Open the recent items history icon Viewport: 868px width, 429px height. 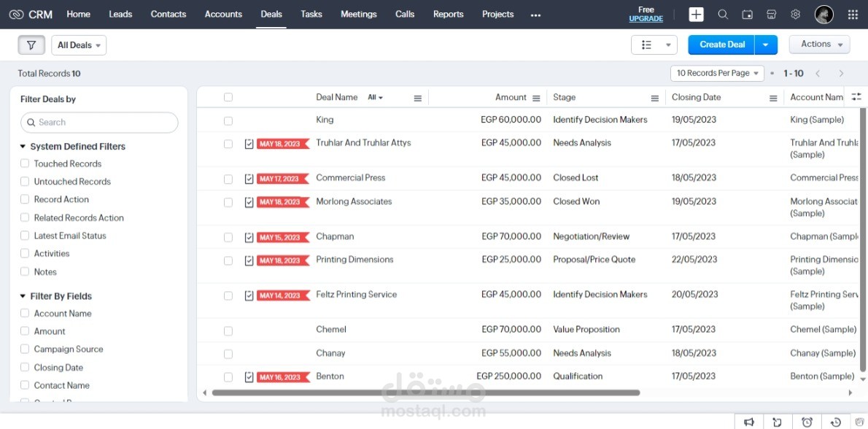(836, 422)
